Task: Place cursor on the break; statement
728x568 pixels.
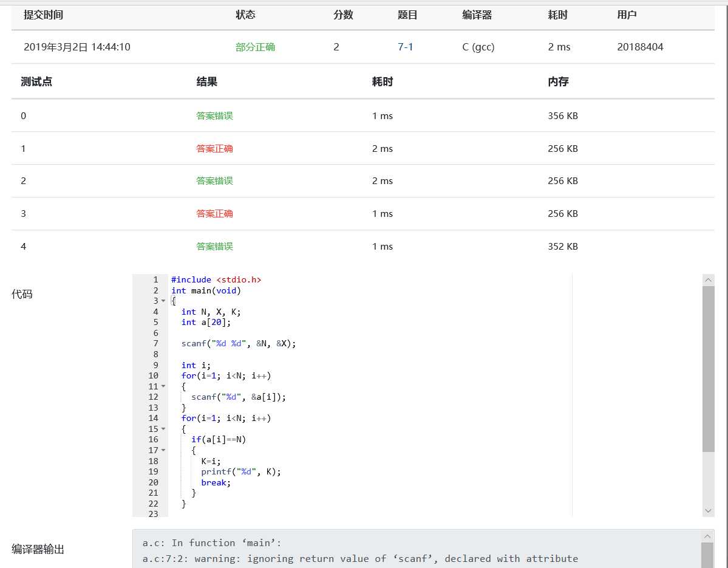Action: pyautogui.click(x=216, y=482)
